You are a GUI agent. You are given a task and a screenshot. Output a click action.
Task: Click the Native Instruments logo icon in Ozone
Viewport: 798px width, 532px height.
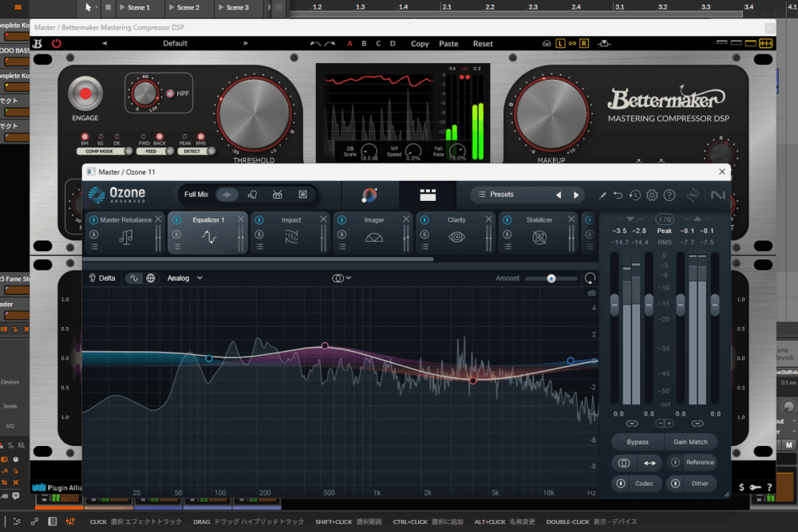pyautogui.click(x=717, y=195)
